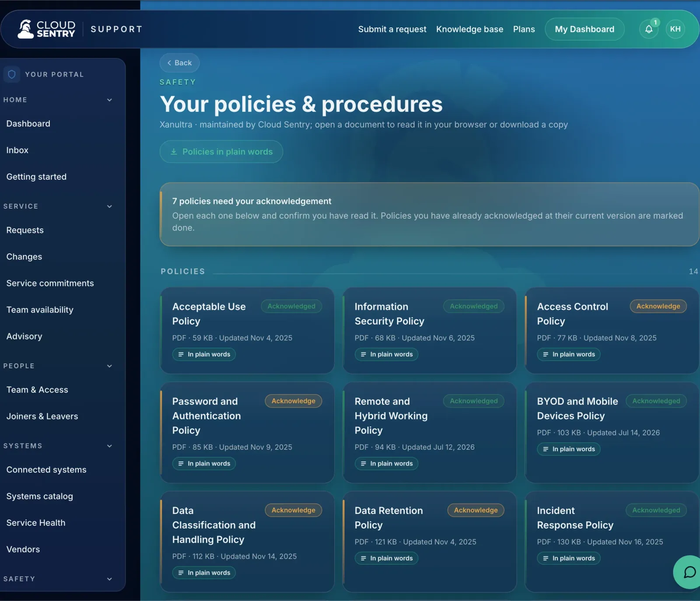Open Getting started in sidebar
This screenshot has width=700, height=601.
pos(36,177)
